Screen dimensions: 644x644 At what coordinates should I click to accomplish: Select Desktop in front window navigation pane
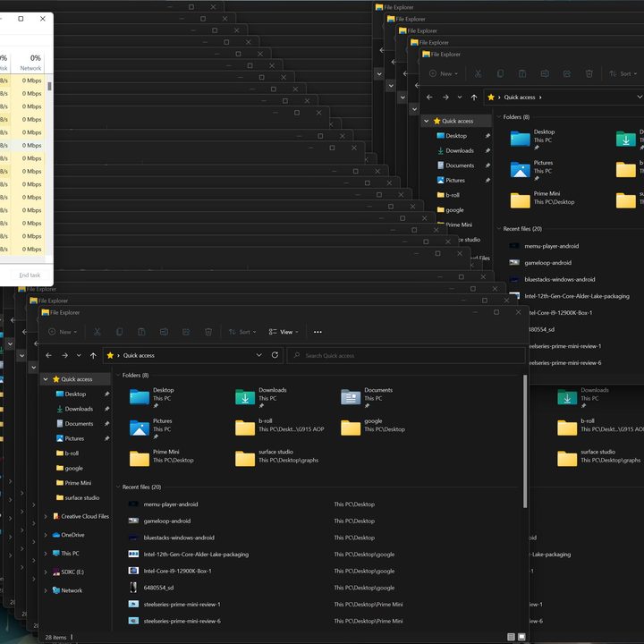(75, 394)
